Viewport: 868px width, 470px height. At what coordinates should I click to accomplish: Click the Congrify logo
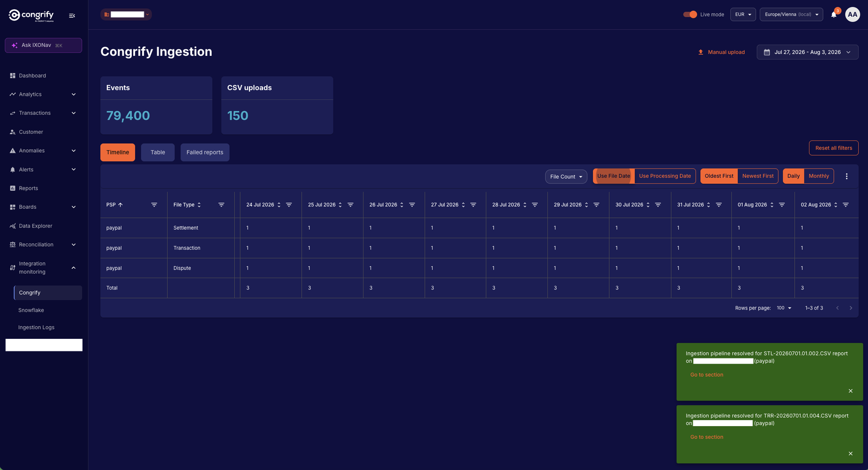click(x=31, y=15)
